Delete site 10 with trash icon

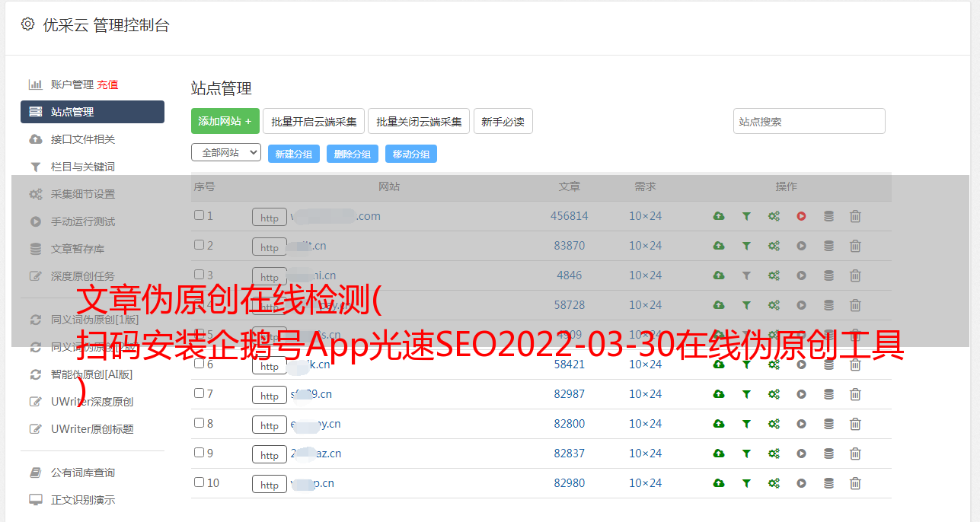tap(855, 483)
